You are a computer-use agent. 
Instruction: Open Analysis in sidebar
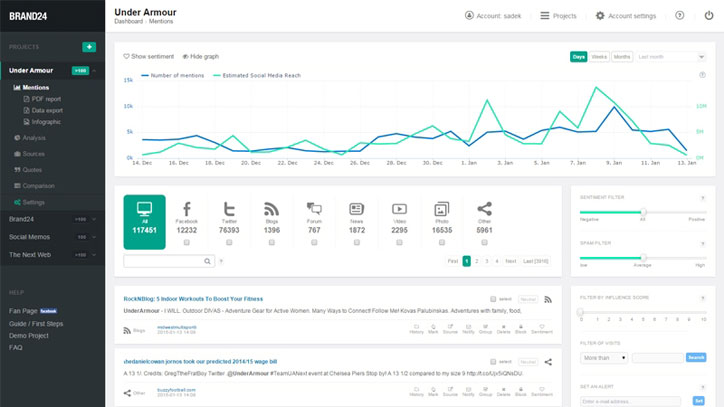tap(30, 138)
